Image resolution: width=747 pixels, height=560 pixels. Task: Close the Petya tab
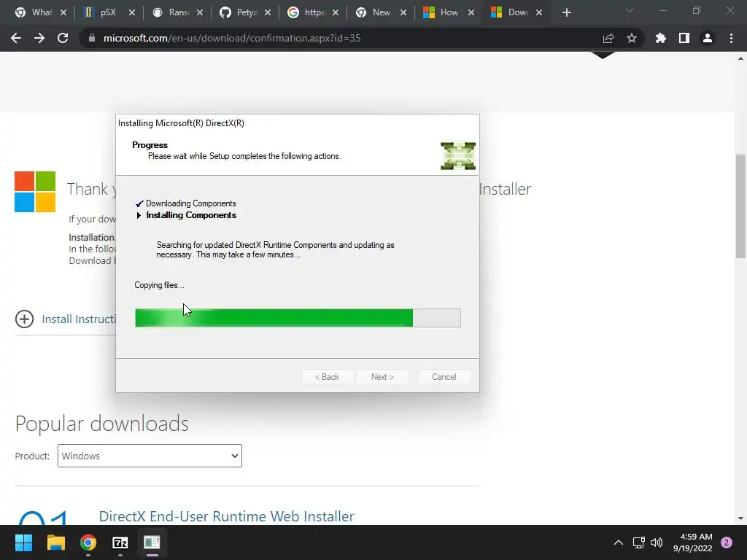(x=268, y=12)
